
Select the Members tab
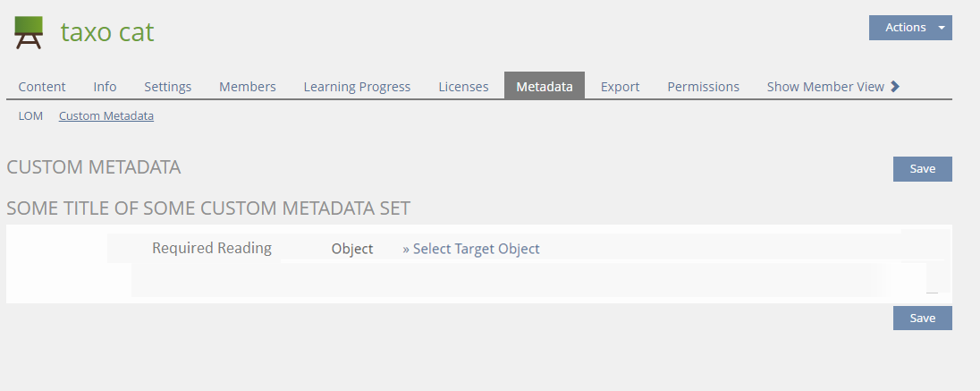(x=248, y=87)
